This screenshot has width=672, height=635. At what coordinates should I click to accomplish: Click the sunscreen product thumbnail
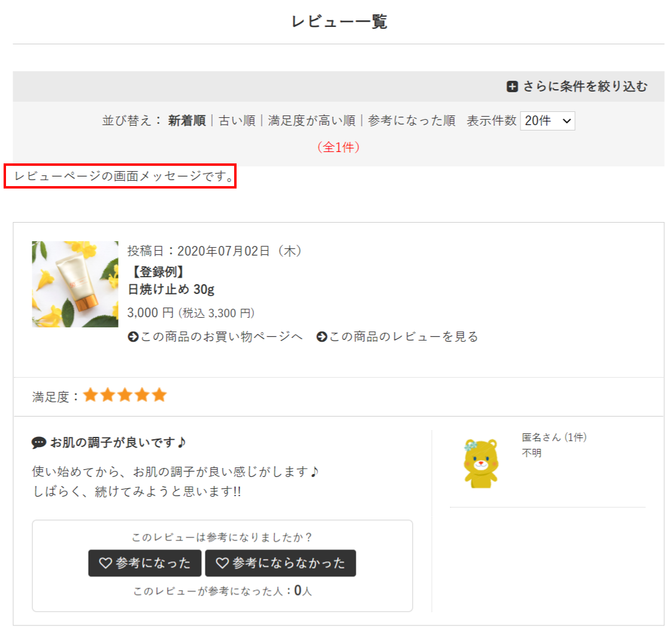[75, 284]
